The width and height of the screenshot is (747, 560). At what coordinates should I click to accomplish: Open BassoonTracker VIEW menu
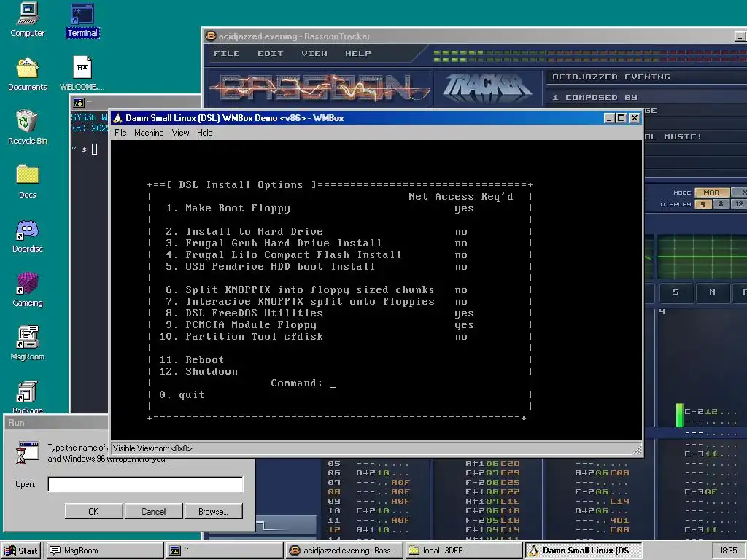pos(314,54)
